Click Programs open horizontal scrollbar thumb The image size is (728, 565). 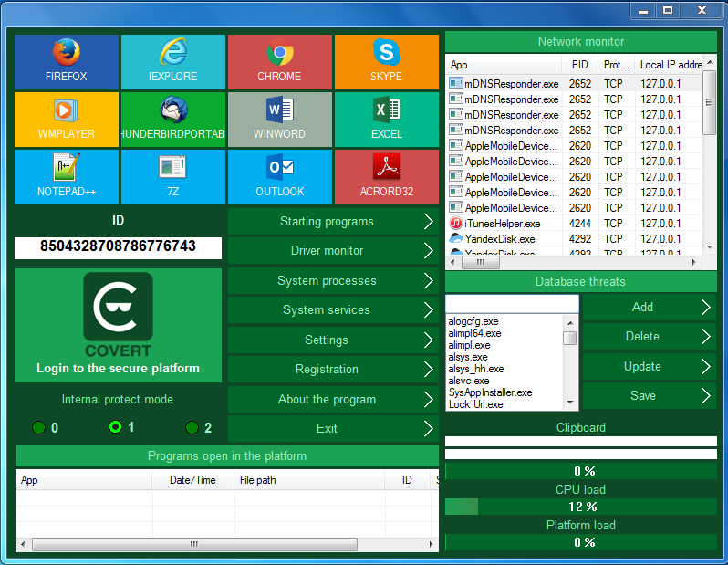194,544
